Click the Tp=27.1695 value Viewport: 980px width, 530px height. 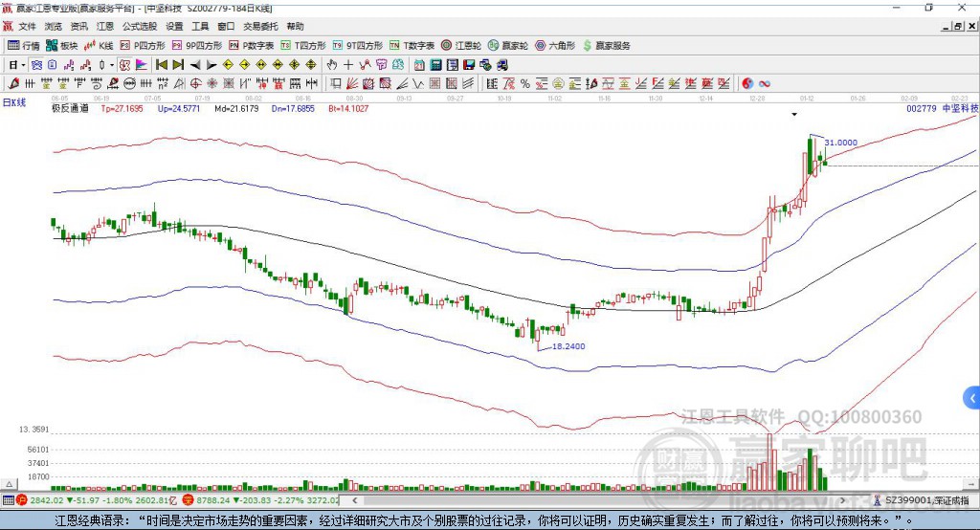[x=122, y=108]
